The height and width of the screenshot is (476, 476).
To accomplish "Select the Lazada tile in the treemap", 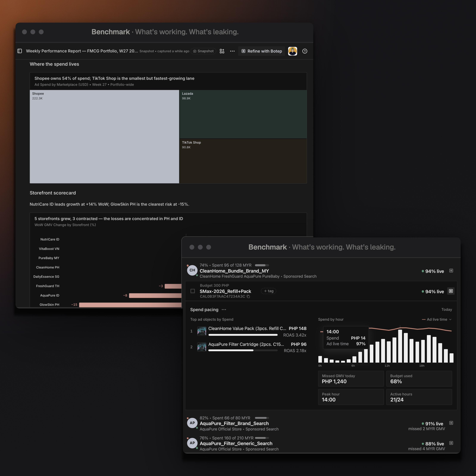I will (x=243, y=114).
